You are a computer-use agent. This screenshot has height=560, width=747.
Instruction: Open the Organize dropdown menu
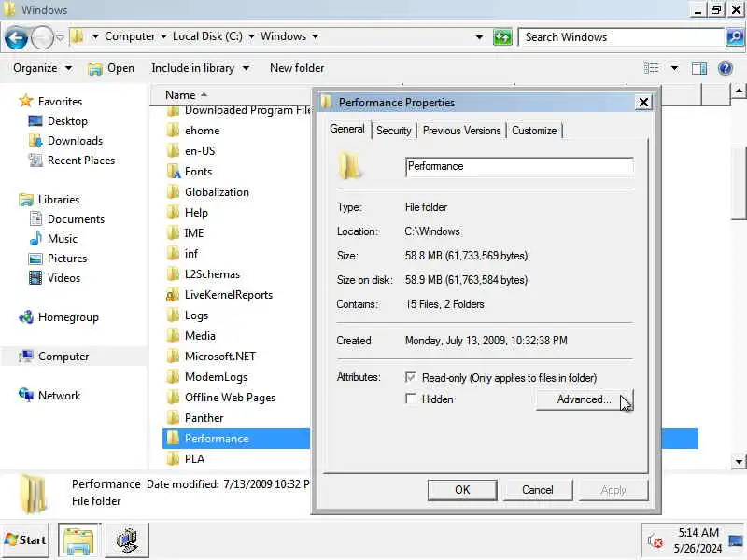click(42, 68)
